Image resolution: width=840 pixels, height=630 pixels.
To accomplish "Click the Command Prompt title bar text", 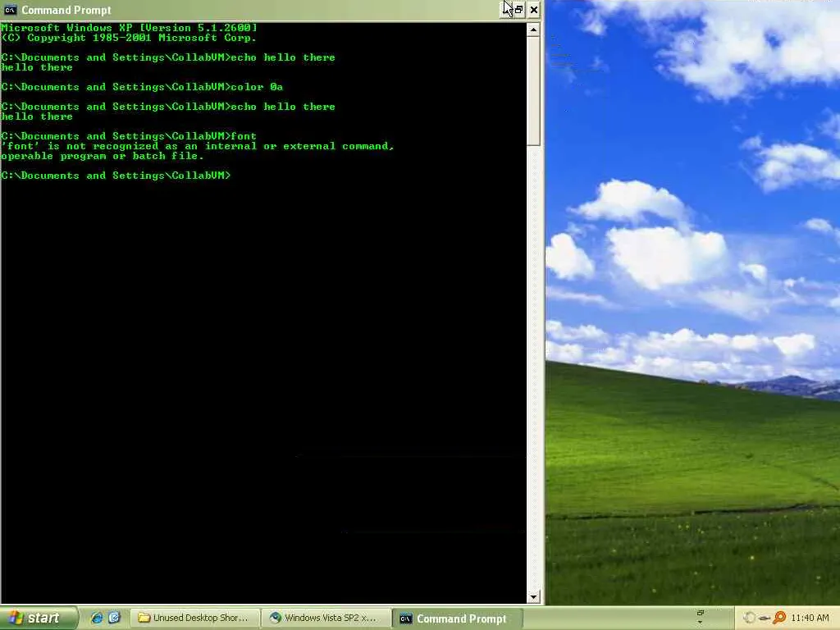I will point(66,10).
